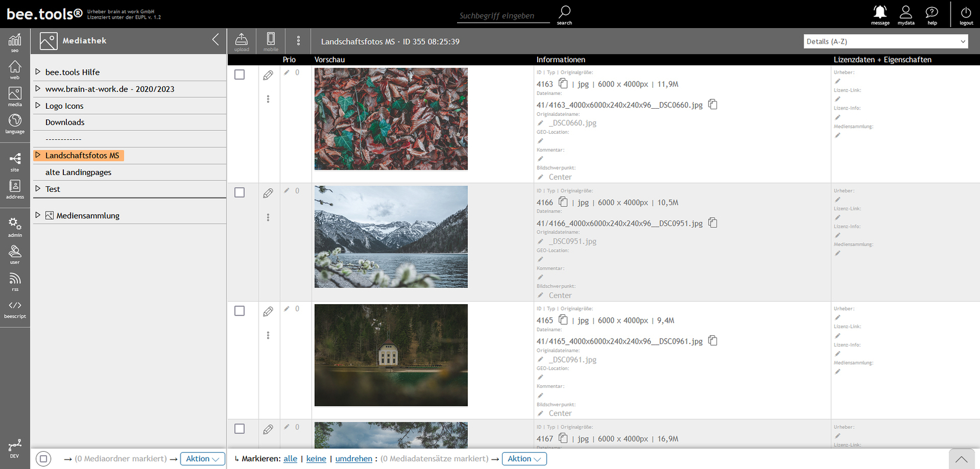Copy filename icon for DSC0951.jpg
980x469 pixels.
713,222
